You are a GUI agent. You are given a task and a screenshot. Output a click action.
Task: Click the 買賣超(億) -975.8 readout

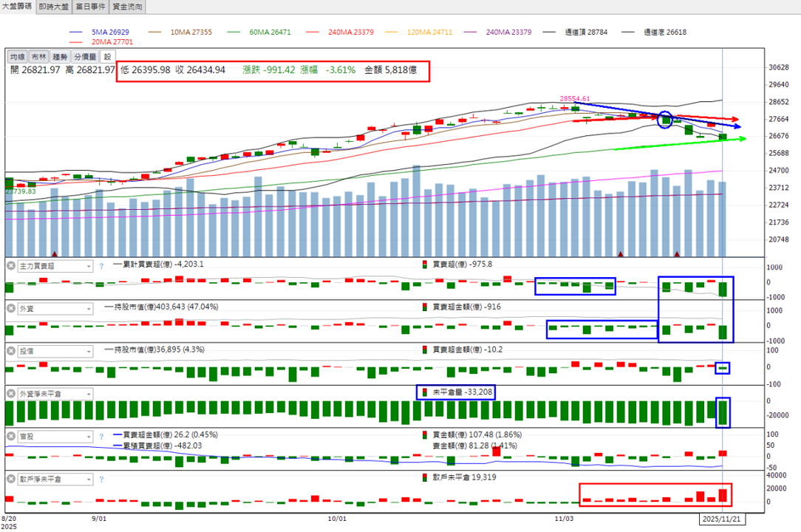pyautogui.click(x=457, y=265)
